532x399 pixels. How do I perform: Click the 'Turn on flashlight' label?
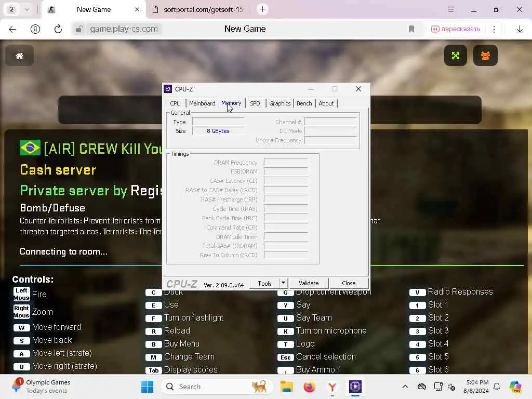pyautogui.click(x=194, y=317)
